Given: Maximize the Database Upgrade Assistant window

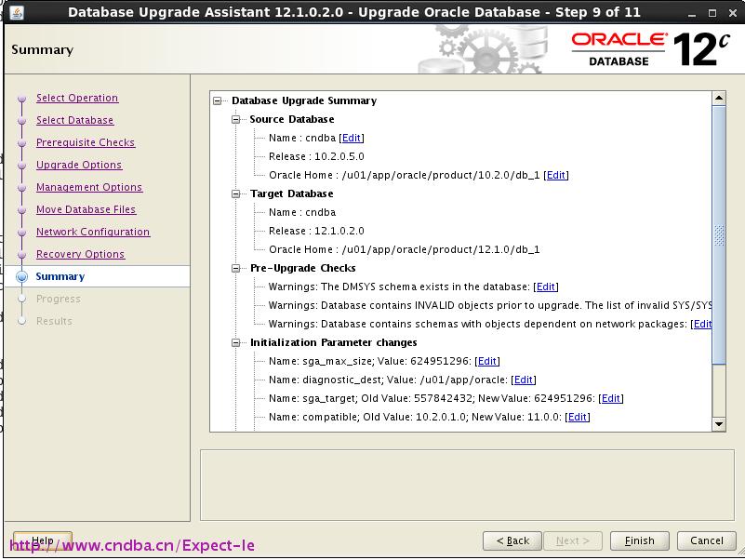Looking at the screenshot, I should coord(712,13).
